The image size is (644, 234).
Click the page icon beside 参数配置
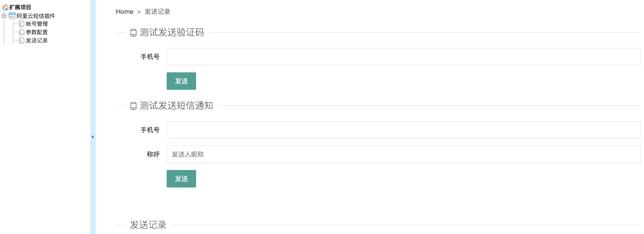[22, 32]
